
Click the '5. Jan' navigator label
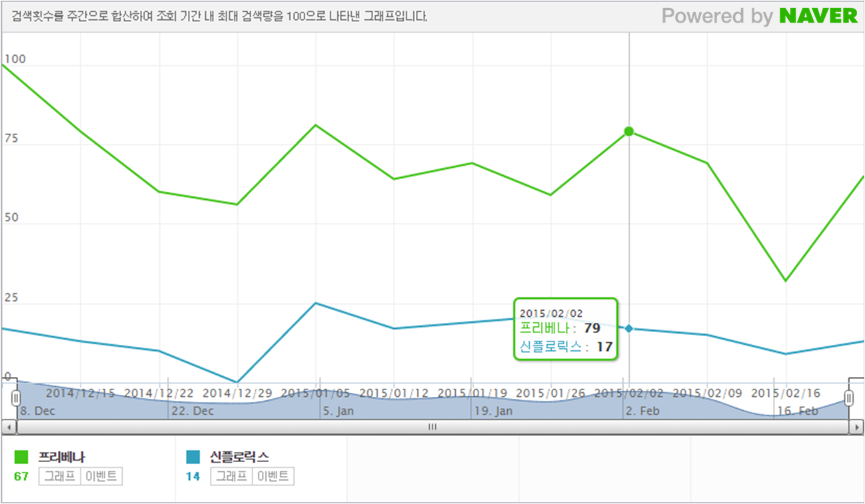click(x=339, y=411)
